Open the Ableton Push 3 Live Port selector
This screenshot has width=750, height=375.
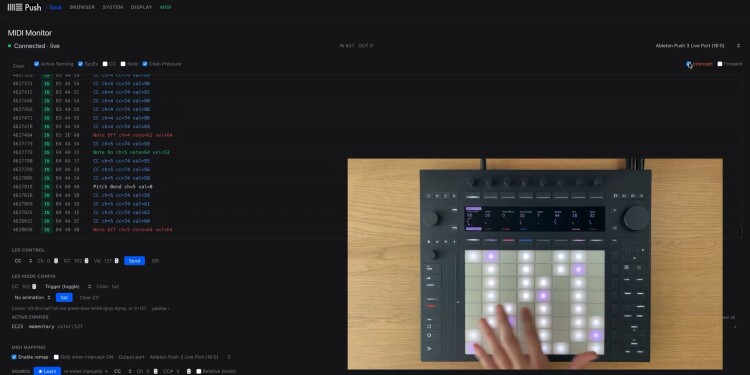(697, 46)
